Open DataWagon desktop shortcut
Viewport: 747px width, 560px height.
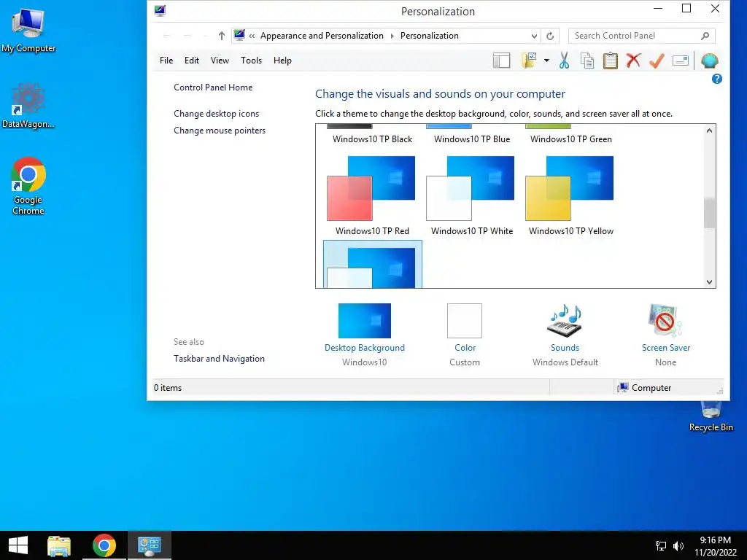(28, 106)
